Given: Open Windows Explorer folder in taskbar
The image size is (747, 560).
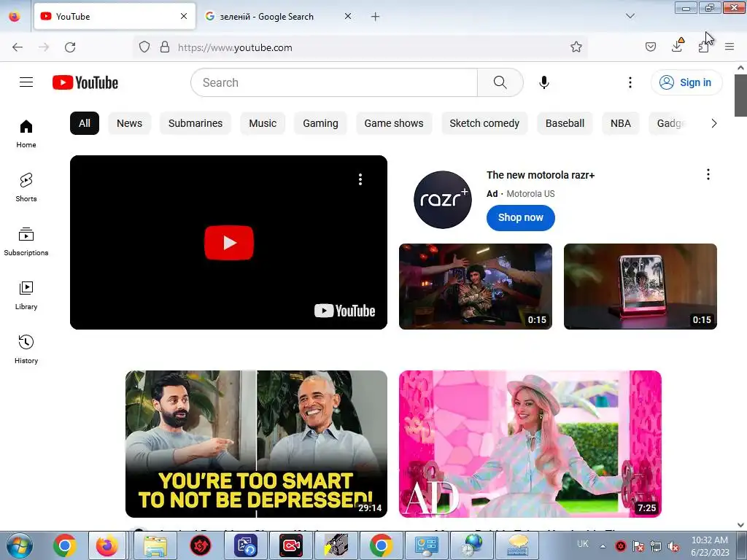Looking at the screenshot, I should [x=155, y=545].
